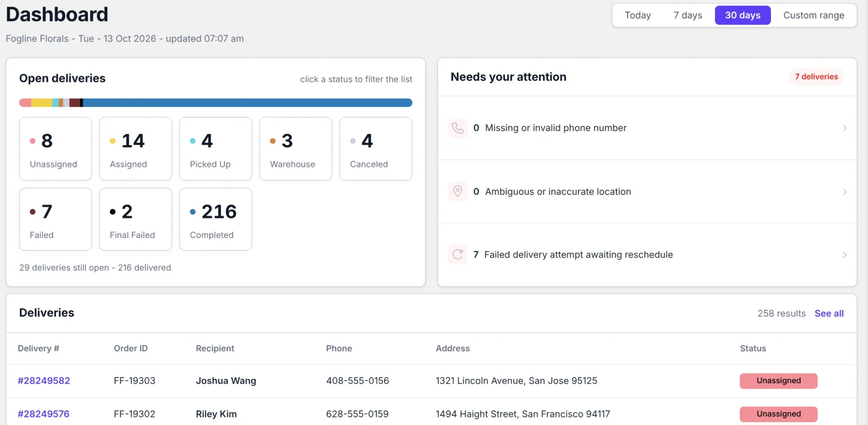Click the Delivery # column header
868x425 pixels.
[x=39, y=349]
